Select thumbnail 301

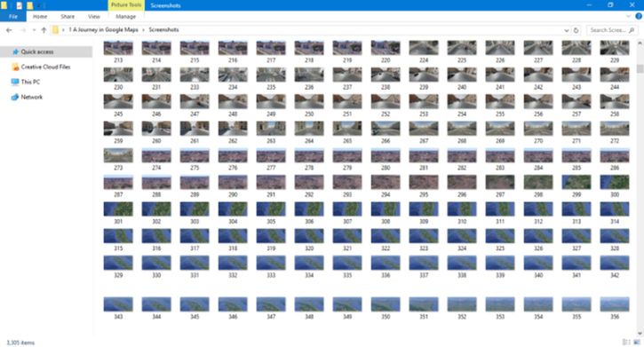pyautogui.click(x=118, y=209)
